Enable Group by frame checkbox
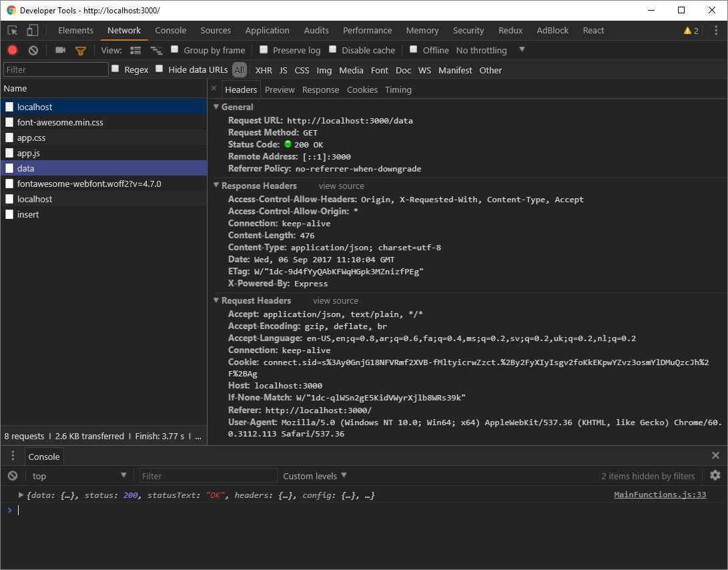Screen dimensions: 728x570 [175, 49]
